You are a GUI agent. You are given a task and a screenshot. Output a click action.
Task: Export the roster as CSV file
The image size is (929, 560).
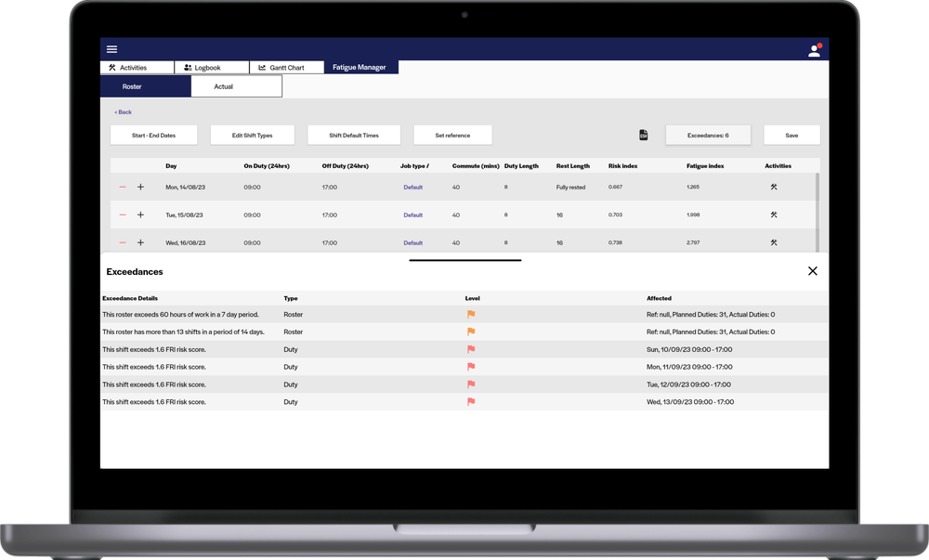click(x=642, y=134)
